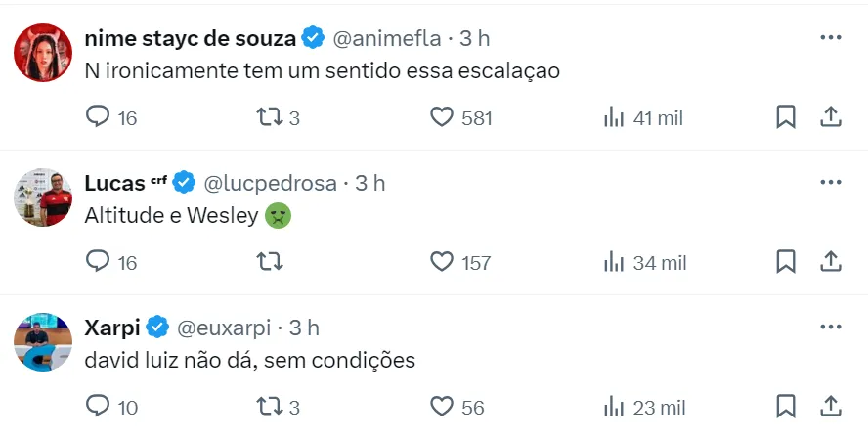Reply to the 'Altitude e Wesley' tweet

pos(98,261)
